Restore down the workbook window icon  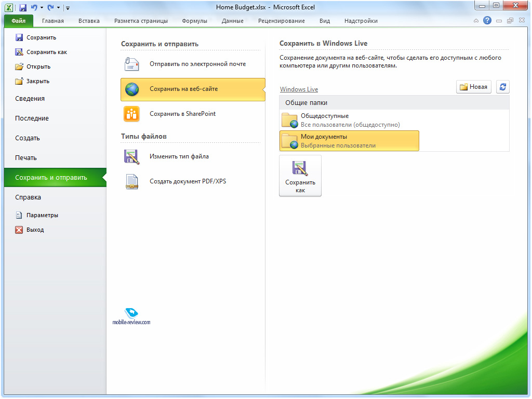(x=510, y=21)
